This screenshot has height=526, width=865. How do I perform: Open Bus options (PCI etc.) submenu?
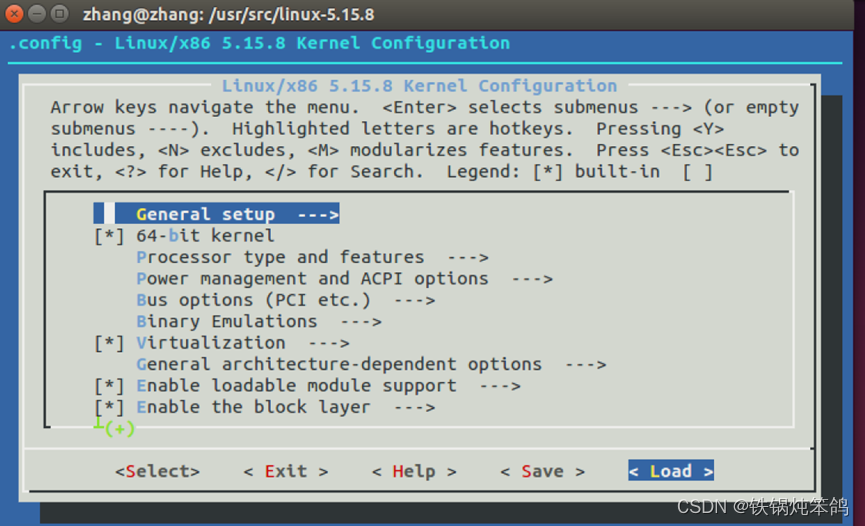pyautogui.click(x=286, y=300)
